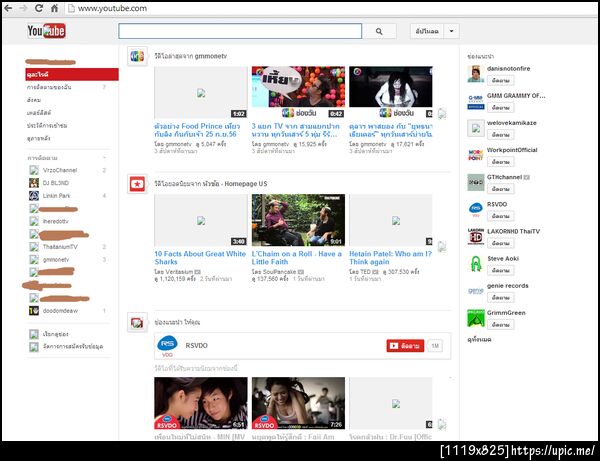Go back with browser back arrow
The image size is (600, 461).
pyautogui.click(x=8, y=8)
